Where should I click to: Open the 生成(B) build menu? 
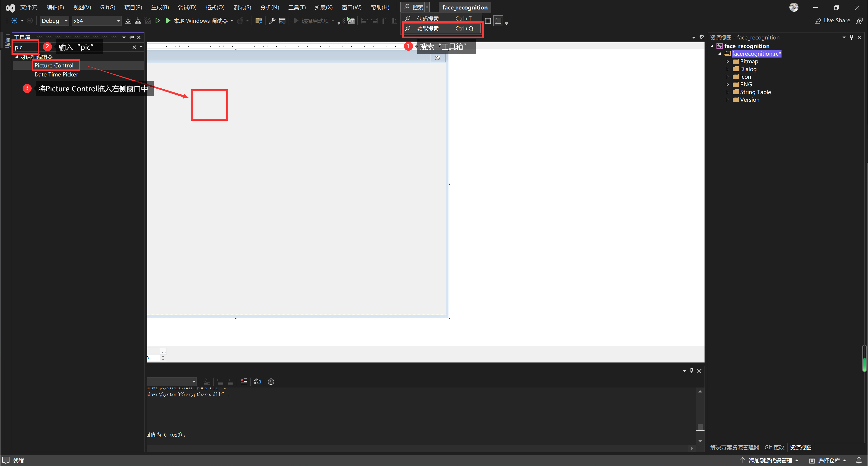click(x=160, y=7)
